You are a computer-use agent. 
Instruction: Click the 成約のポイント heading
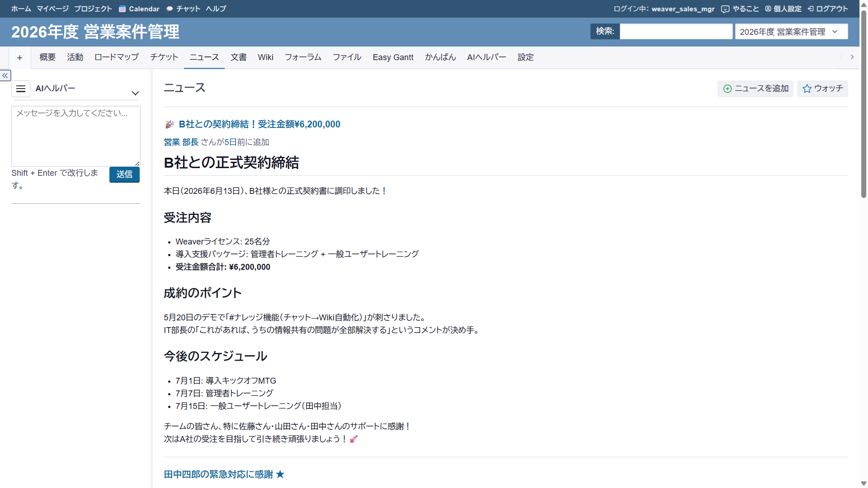(203, 293)
